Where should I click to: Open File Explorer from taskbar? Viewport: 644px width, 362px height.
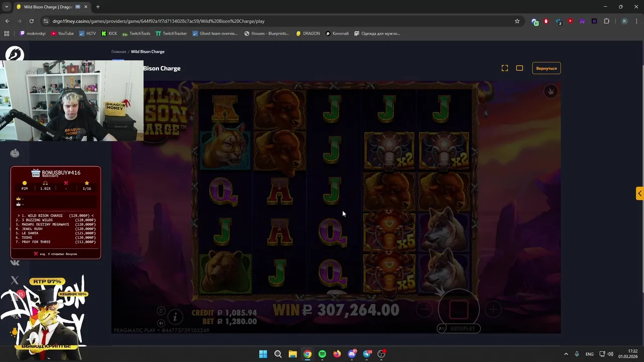point(292,354)
